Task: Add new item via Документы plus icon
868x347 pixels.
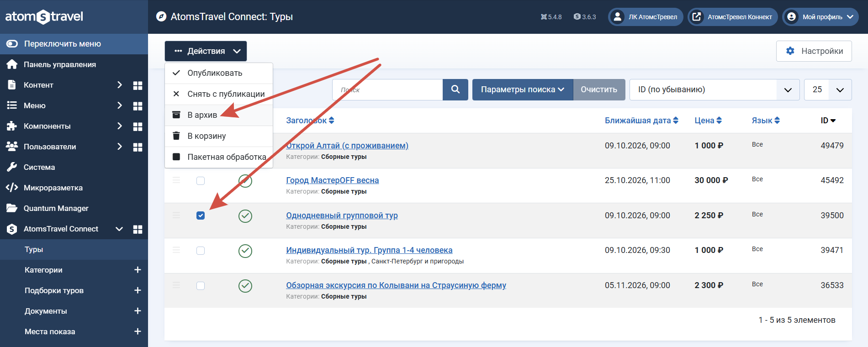Action: pyautogui.click(x=138, y=311)
